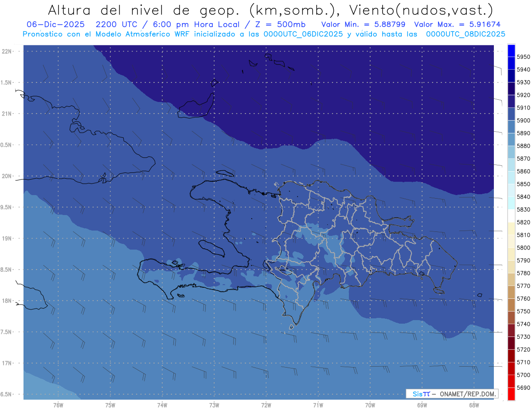Click the longitude label "69W"
Viewport: 532px width, 411px height.
pos(422,405)
